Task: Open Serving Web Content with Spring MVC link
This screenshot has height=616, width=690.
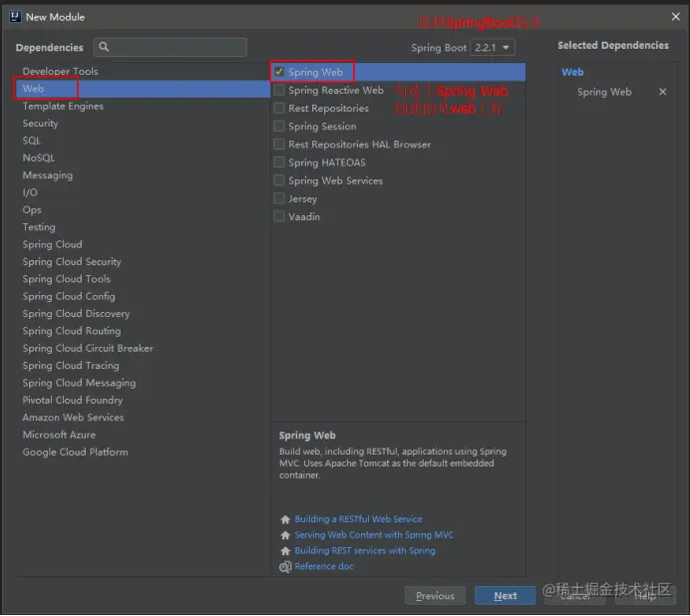Action: [374, 535]
